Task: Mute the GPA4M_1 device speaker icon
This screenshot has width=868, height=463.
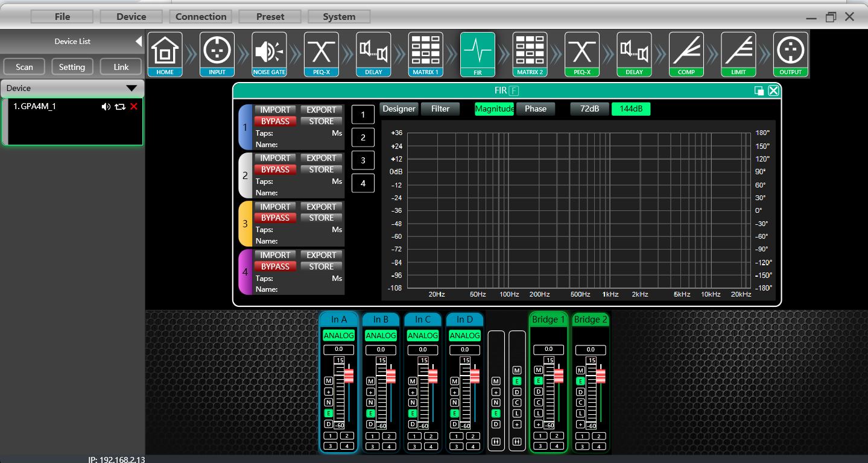Action: pyautogui.click(x=106, y=107)
